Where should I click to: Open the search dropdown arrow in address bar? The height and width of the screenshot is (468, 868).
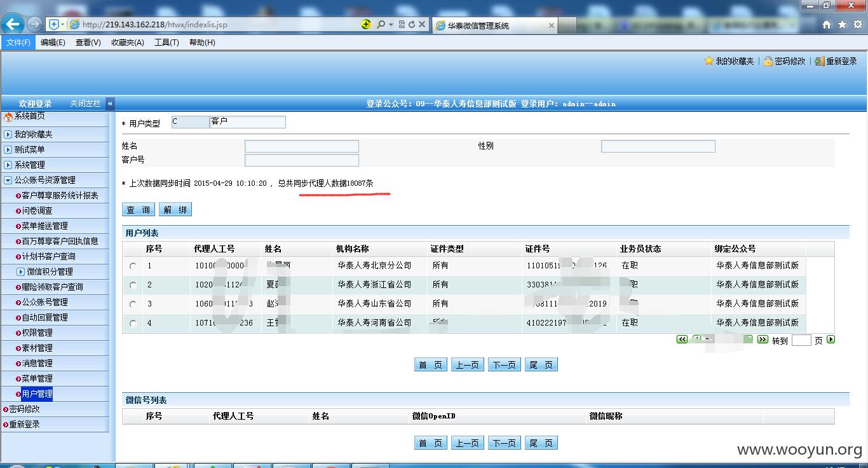(x=391, y=24)
